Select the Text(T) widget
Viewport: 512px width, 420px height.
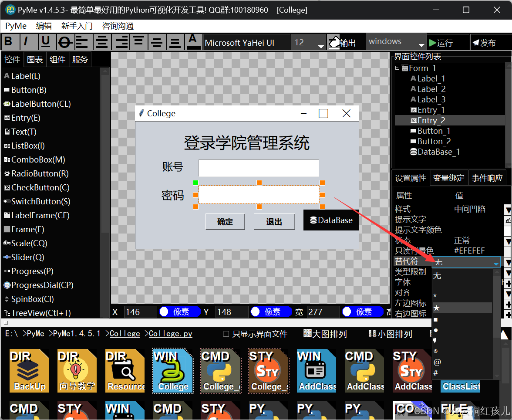pos(20,132)
